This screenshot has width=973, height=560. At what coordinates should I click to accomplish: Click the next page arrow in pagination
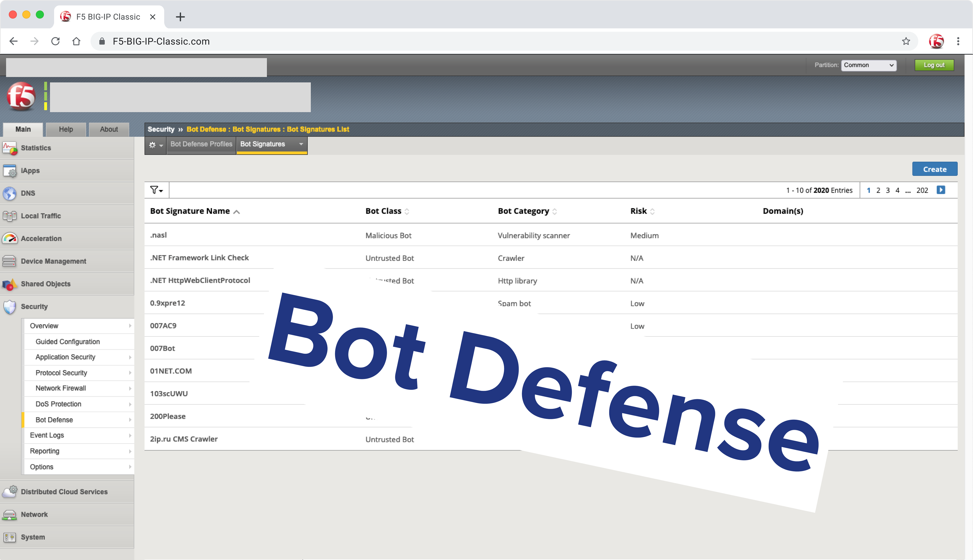click(941, 190)
